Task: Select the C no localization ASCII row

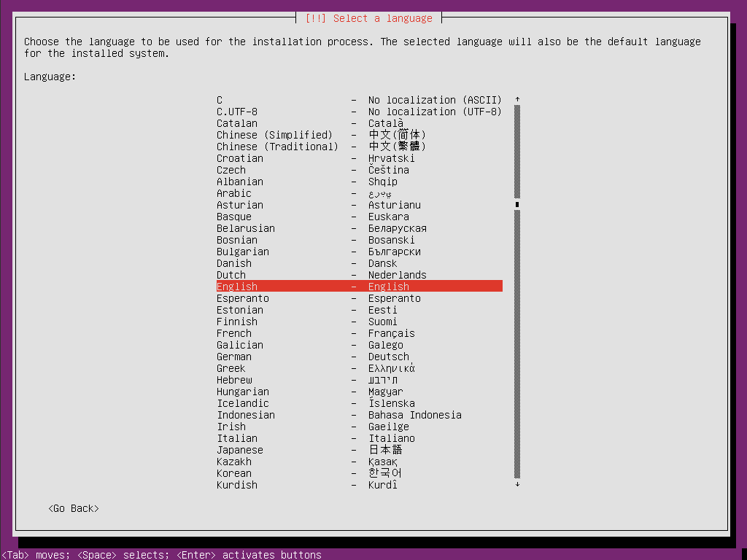Action: (359, 100)
